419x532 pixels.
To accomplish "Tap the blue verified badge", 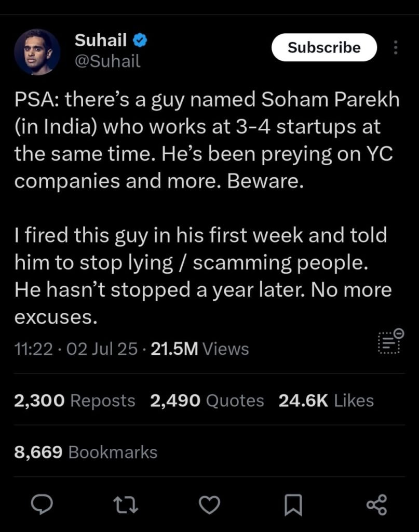I will 140,39.
